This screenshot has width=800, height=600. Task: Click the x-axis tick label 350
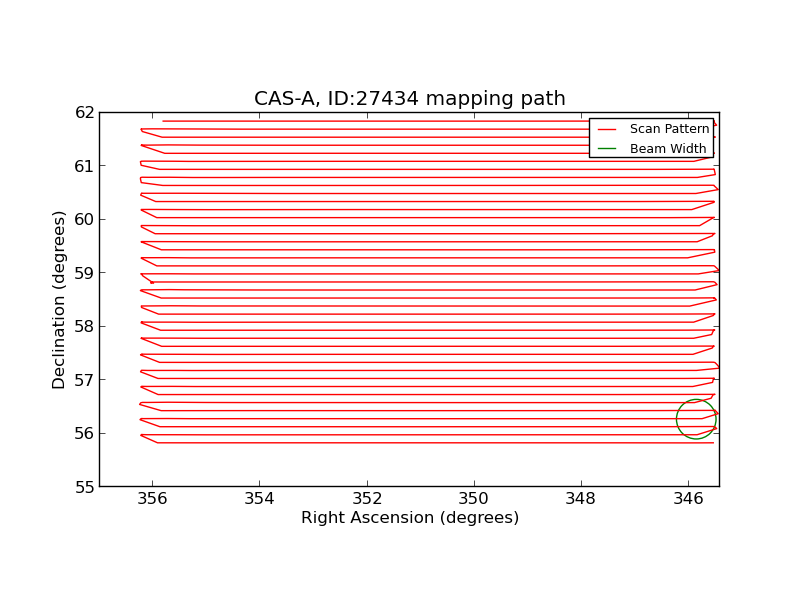click(474, 498)
